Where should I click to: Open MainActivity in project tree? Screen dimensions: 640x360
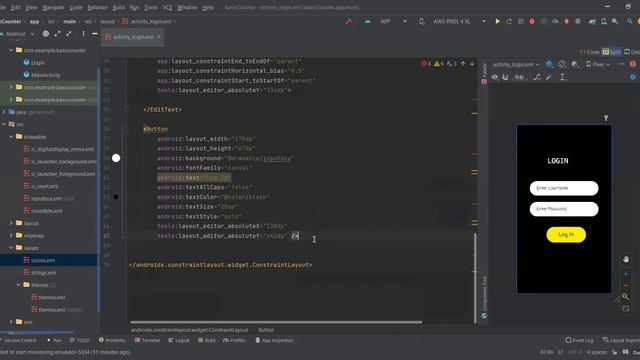(x=42, y=75)
